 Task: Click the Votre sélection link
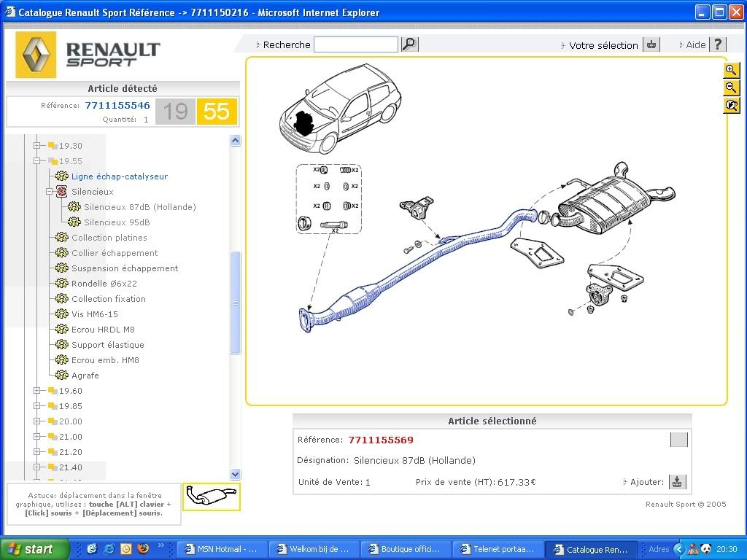603,45
